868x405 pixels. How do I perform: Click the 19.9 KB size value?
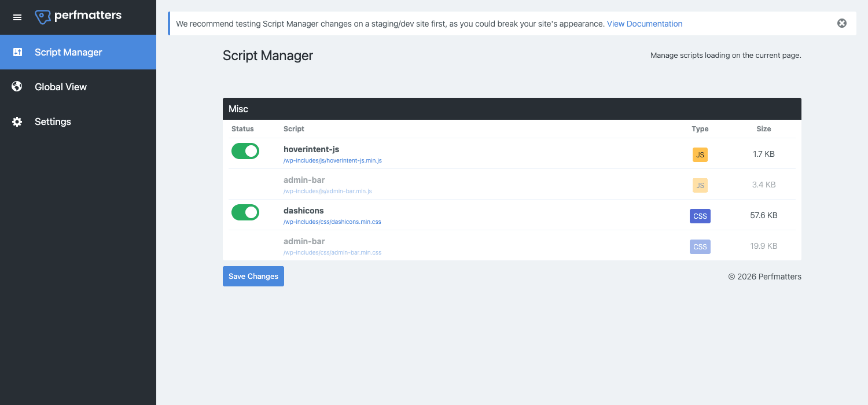764,246
